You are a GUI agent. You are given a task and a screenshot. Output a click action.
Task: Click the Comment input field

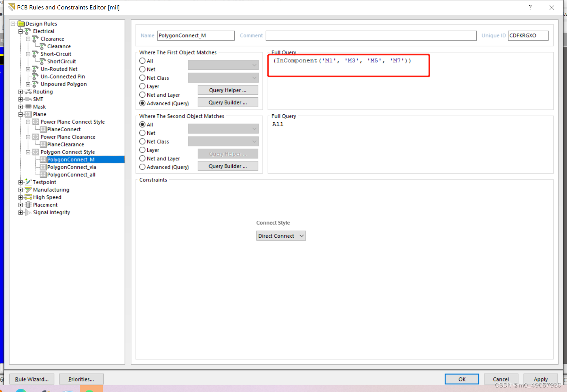coord(371,35)
